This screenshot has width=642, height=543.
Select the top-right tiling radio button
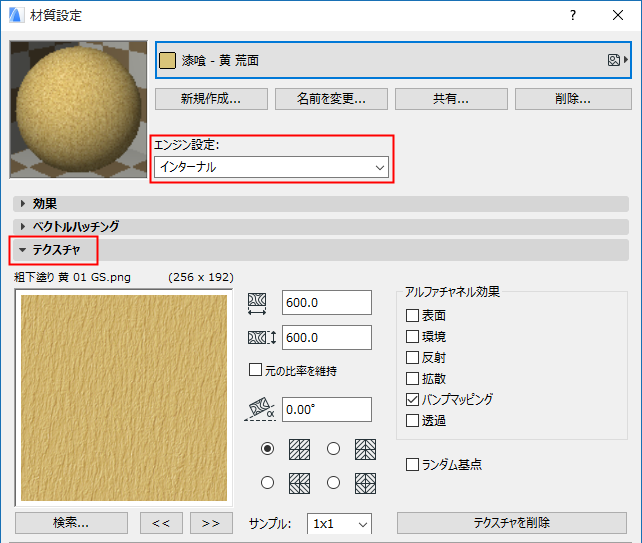click(333, 449)
